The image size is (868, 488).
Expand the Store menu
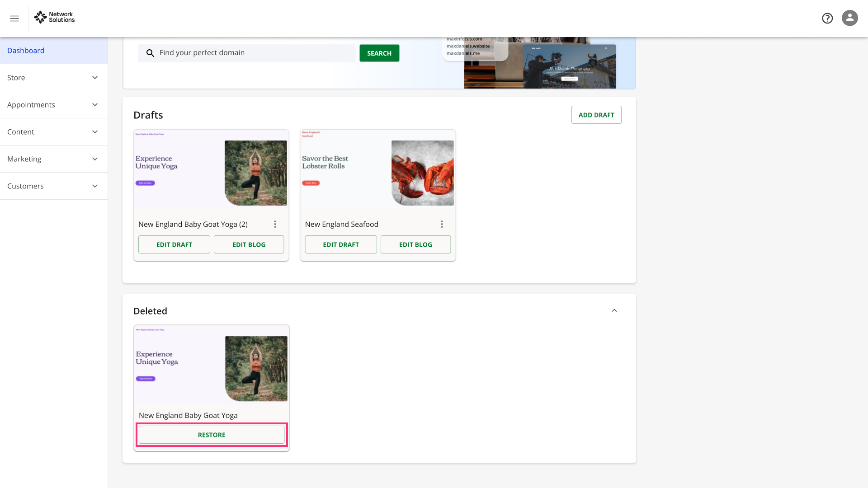pyautogui.click(x=53, y=78)
